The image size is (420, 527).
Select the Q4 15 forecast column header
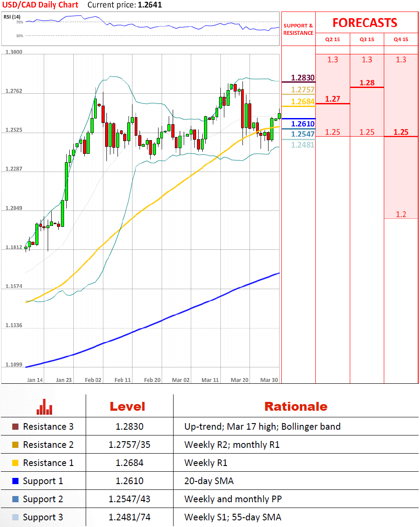[x=401, y=39]
